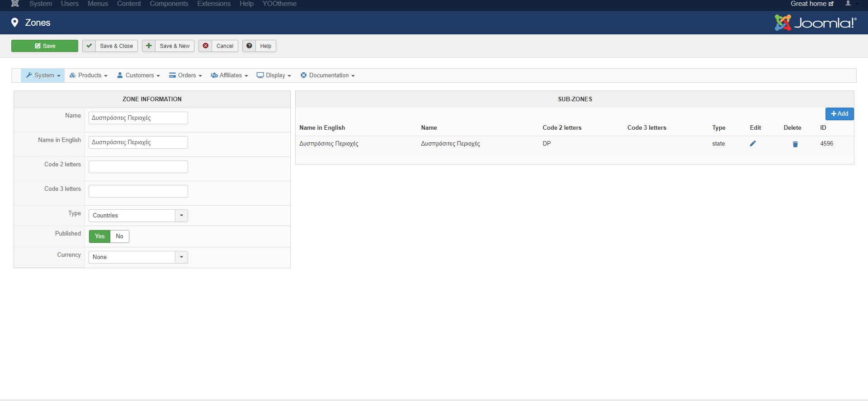Edit the Δυσπρόσιτες Περιοχές sub-zone with pencil icon
This screenshot has width=868, height=401.
click(x=753, y=144)
